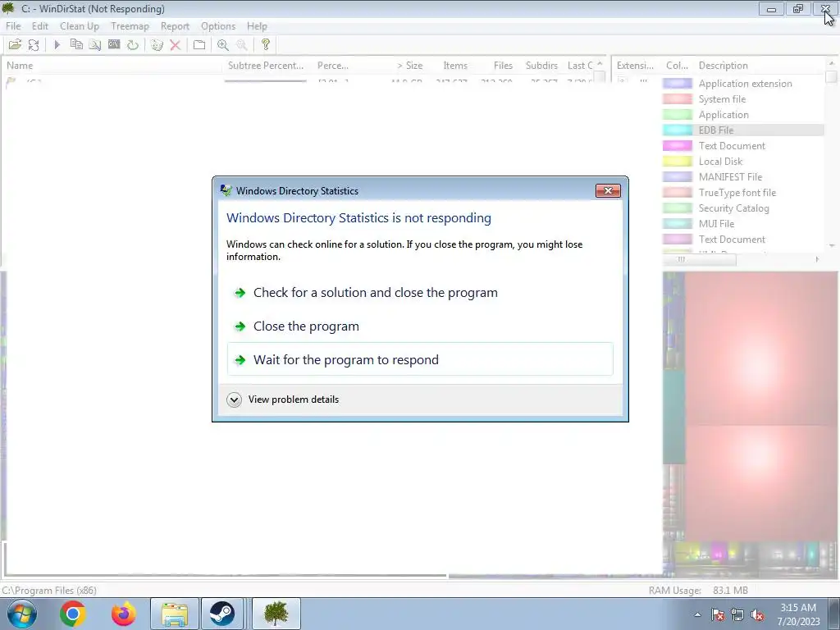Click the blue play-arrow toolbar icon
This screenshot has height=630, width=840.
click(57, 45)
